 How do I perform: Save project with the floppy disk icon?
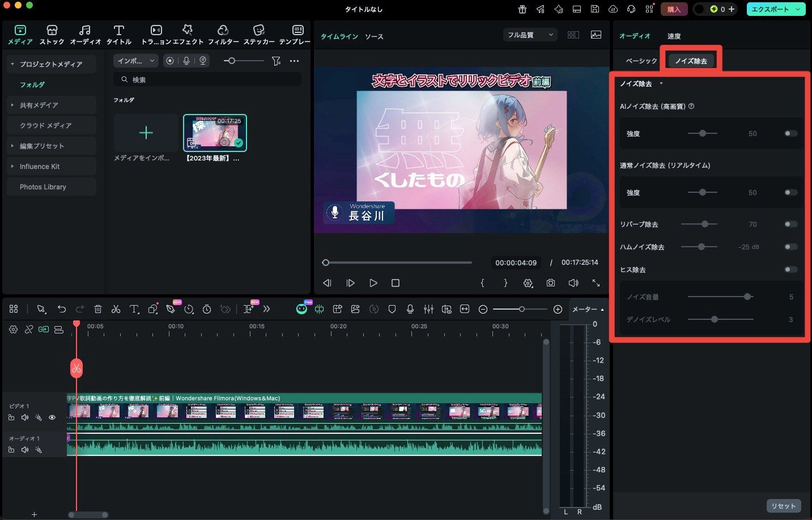(594, 9)
